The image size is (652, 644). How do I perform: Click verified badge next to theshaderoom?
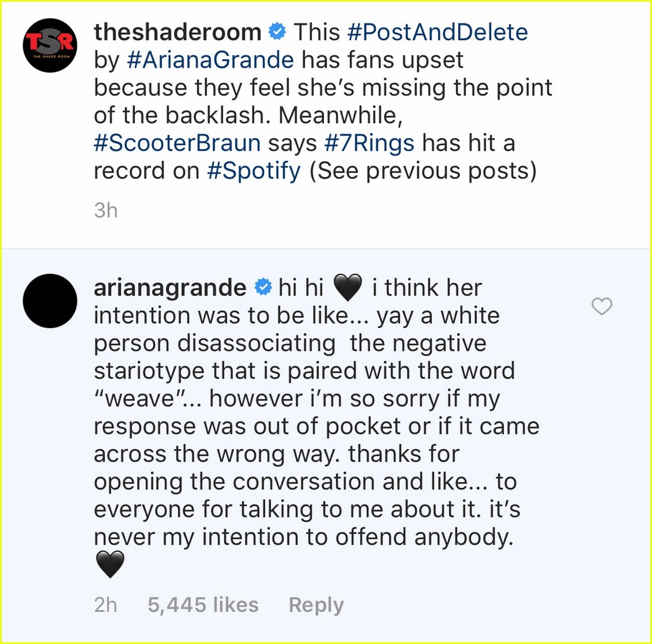[x=277, y=31]
